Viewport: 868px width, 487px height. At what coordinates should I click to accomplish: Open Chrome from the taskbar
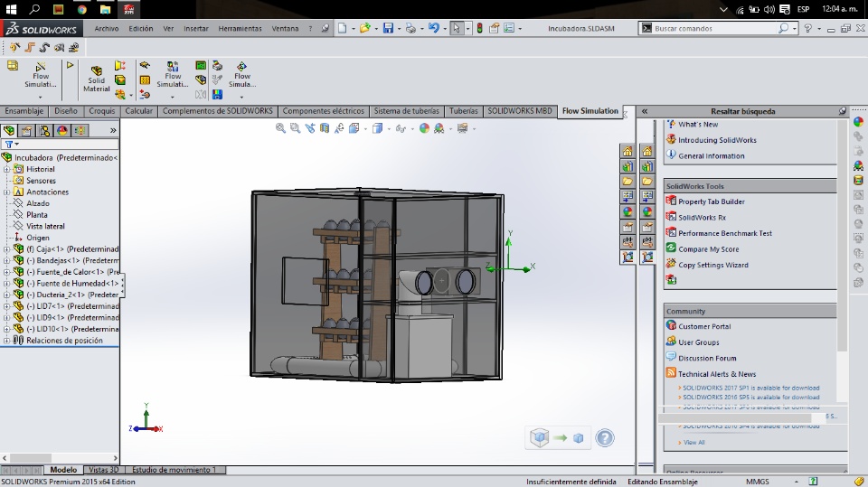click(81, 9)
